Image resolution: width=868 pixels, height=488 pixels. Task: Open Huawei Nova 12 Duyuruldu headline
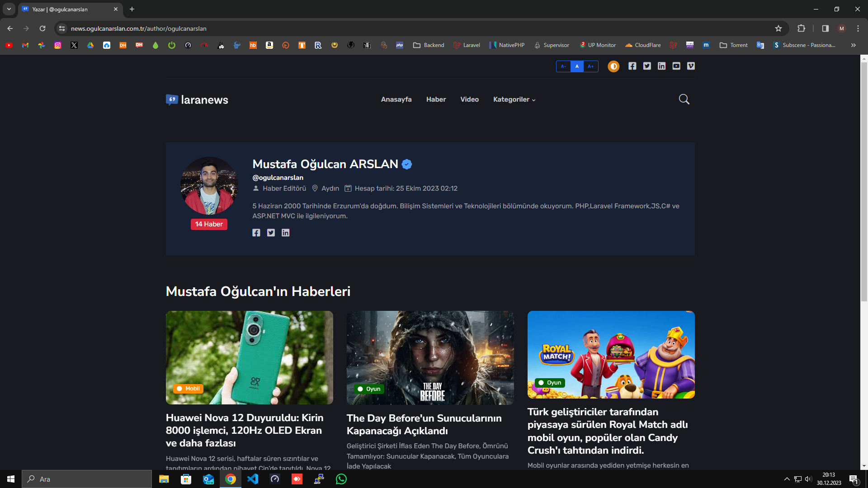244,430
